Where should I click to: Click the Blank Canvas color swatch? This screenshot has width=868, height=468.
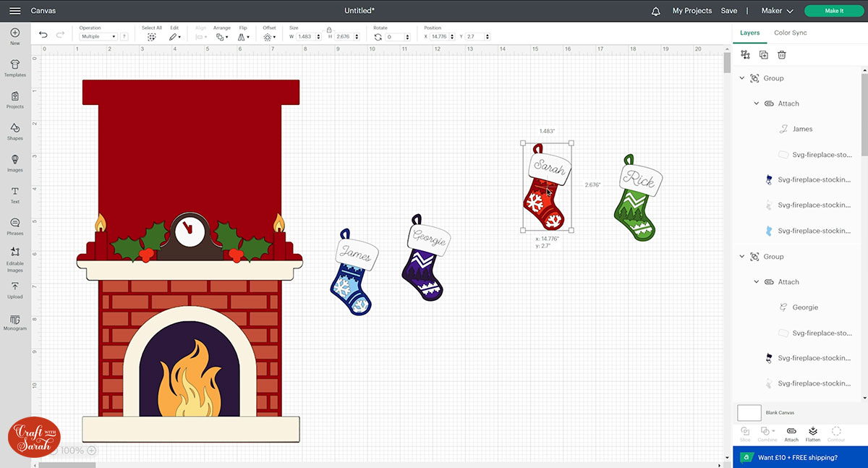(749, 413)
